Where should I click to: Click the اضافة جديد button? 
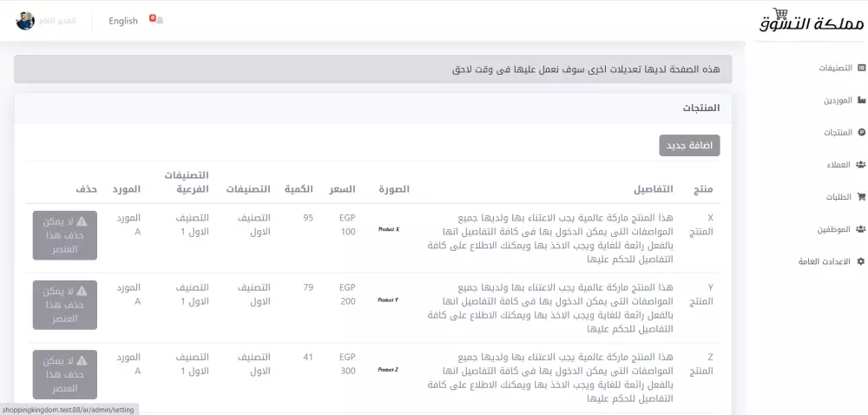coord(689,146)
